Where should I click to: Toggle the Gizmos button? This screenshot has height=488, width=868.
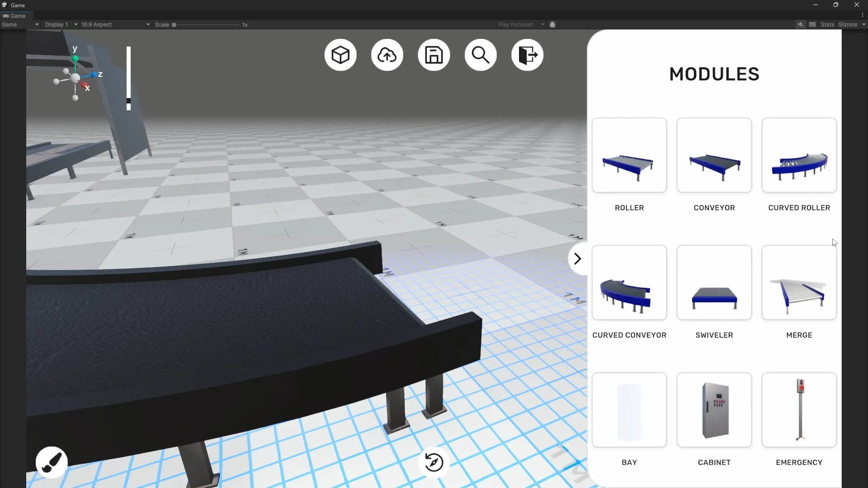pos(847,24)
